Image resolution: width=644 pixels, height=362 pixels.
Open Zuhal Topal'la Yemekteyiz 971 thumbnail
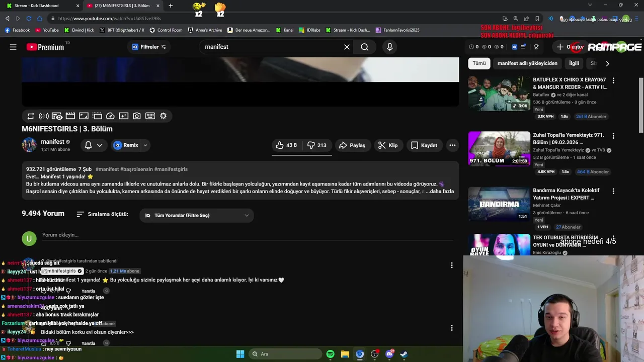tap(499, 148)
